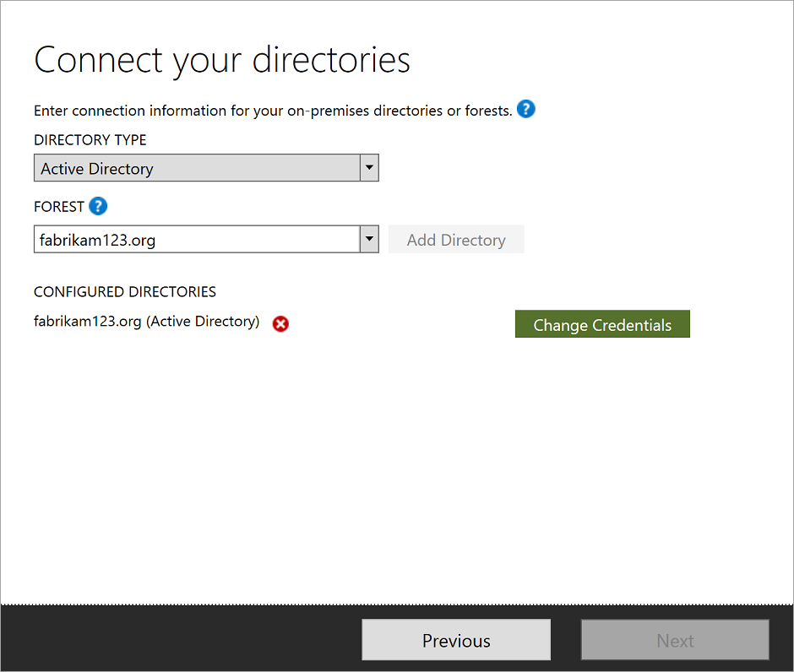Click the CONFIGURED DIRECTORIES label
Screen dimensions: 794x672
pos(125,292)
